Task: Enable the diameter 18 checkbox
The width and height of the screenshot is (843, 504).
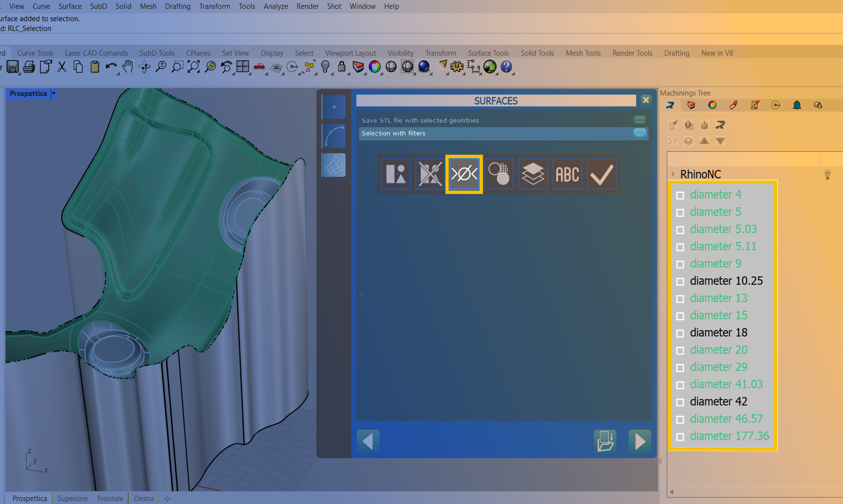Action: pyautogui.click(x=680, y=333)
